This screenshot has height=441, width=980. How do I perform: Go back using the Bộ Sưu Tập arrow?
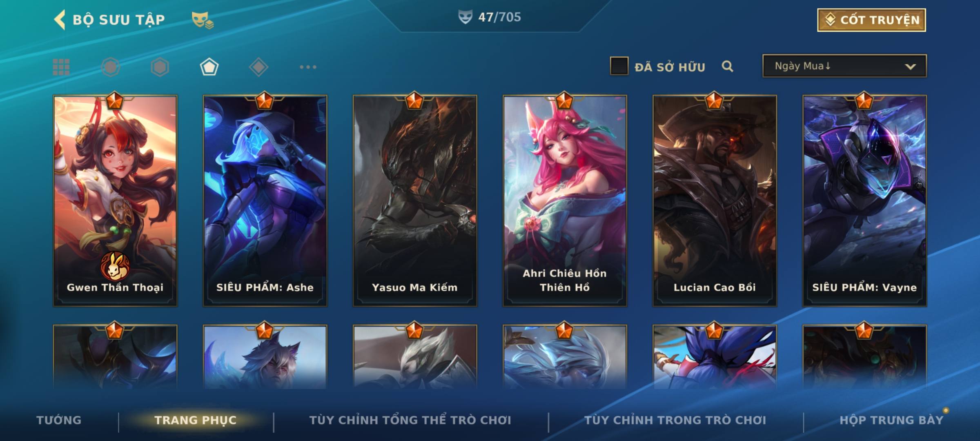click(x=60, y=20)
